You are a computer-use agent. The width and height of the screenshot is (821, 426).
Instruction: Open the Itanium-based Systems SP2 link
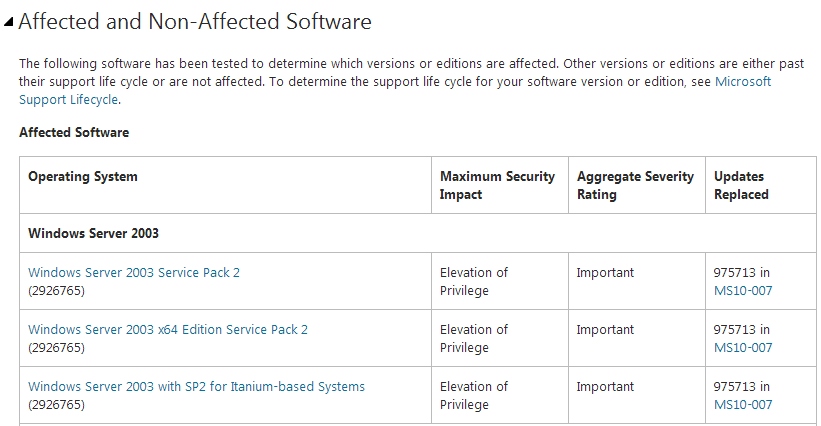point(196,386)
